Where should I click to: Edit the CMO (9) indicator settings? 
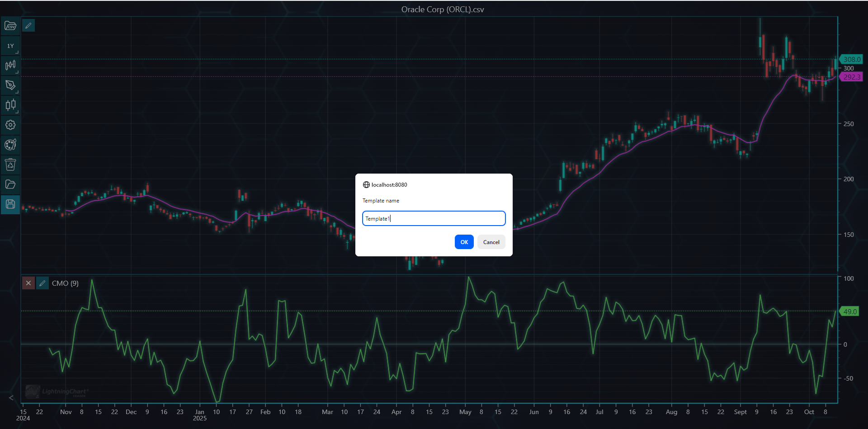42,283
